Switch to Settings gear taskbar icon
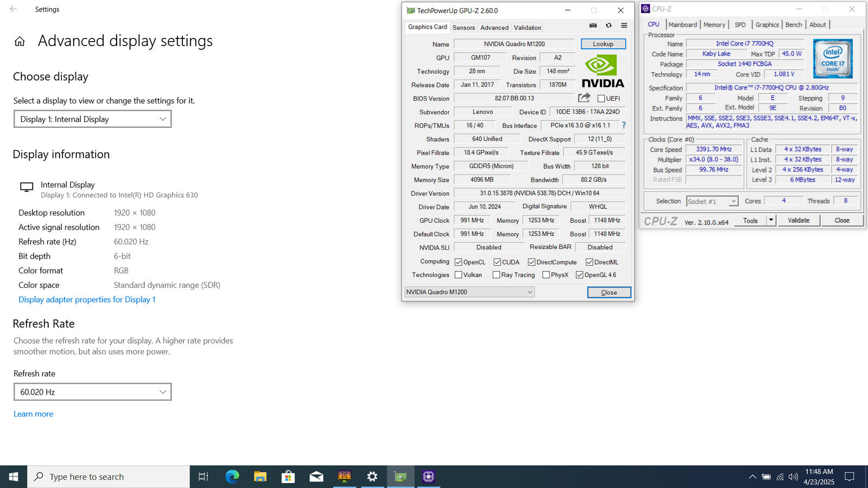868x488 pixels. pos(372,477)
